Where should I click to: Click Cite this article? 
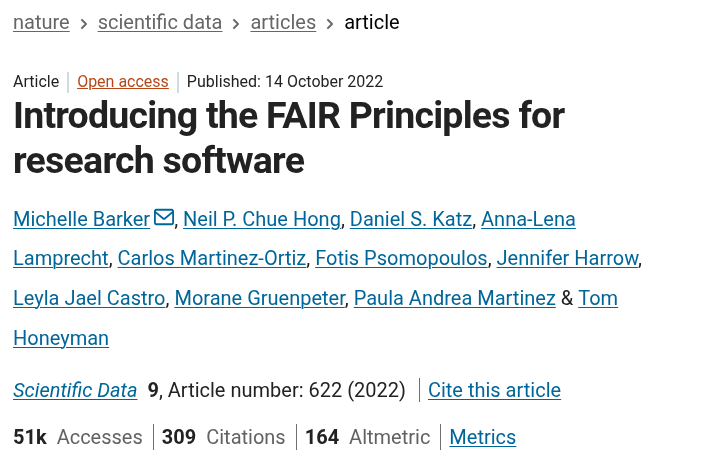pyautogui.click(x=494, y=391)
